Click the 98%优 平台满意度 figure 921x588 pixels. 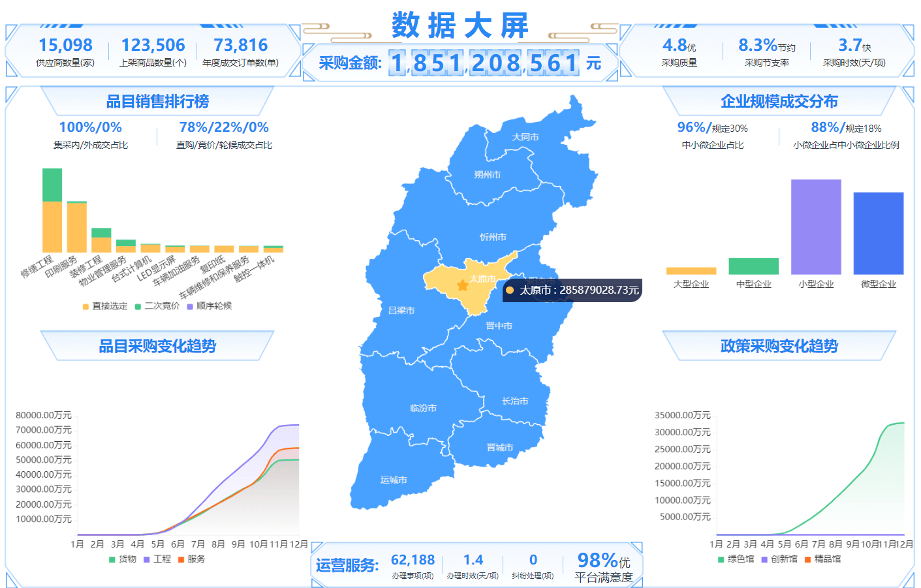604,561
